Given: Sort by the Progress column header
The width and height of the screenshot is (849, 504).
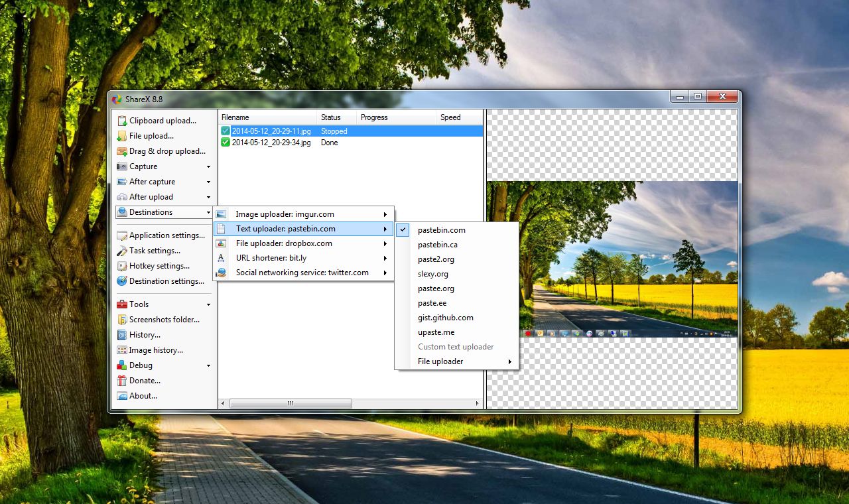Looking at the screenshot, I should point(397,117).
